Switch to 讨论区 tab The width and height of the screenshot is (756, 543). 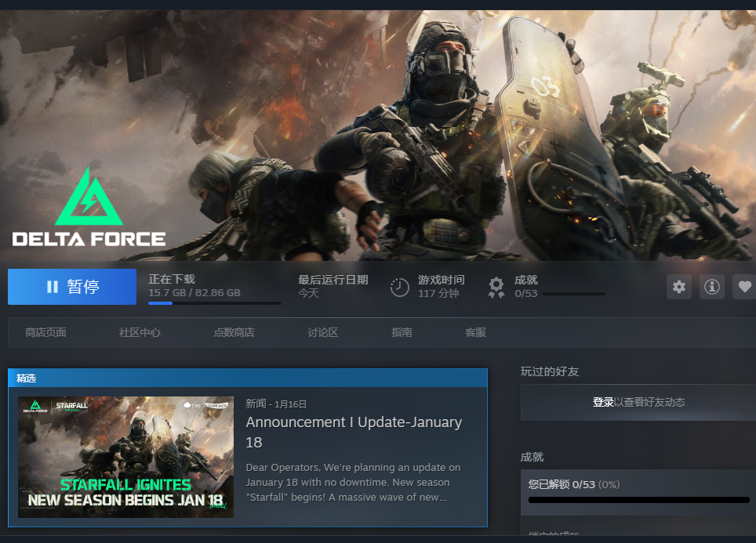coord(322,332)
